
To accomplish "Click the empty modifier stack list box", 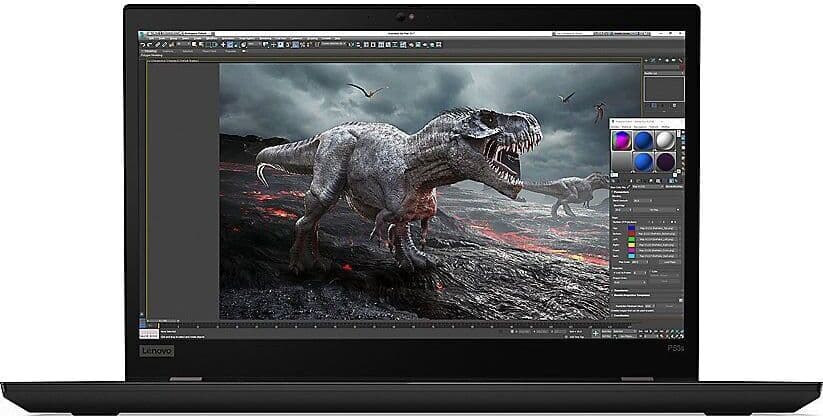I will point(664,89).
